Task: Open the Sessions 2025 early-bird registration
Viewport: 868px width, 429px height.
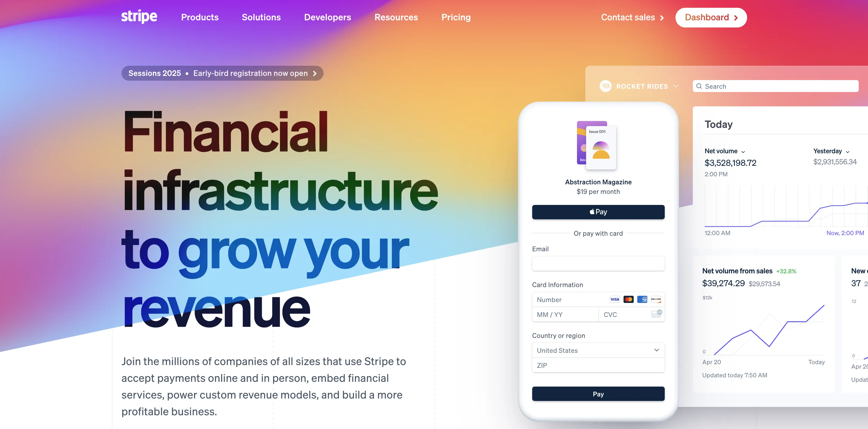Action: tap(221, 73)
